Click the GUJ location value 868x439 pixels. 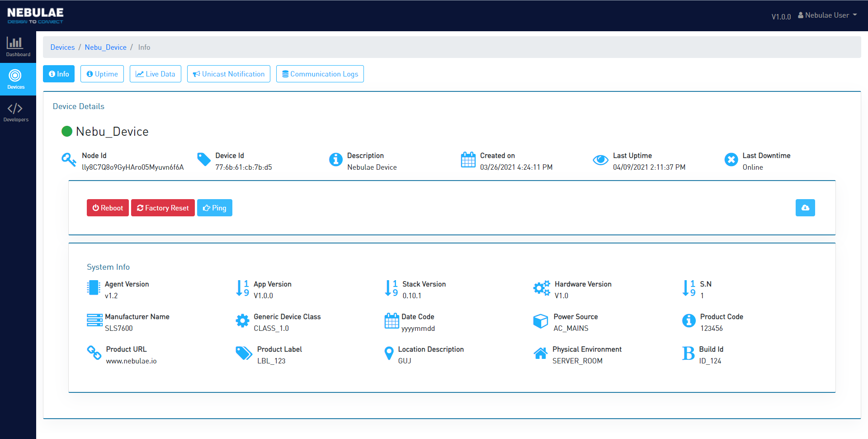405,361
